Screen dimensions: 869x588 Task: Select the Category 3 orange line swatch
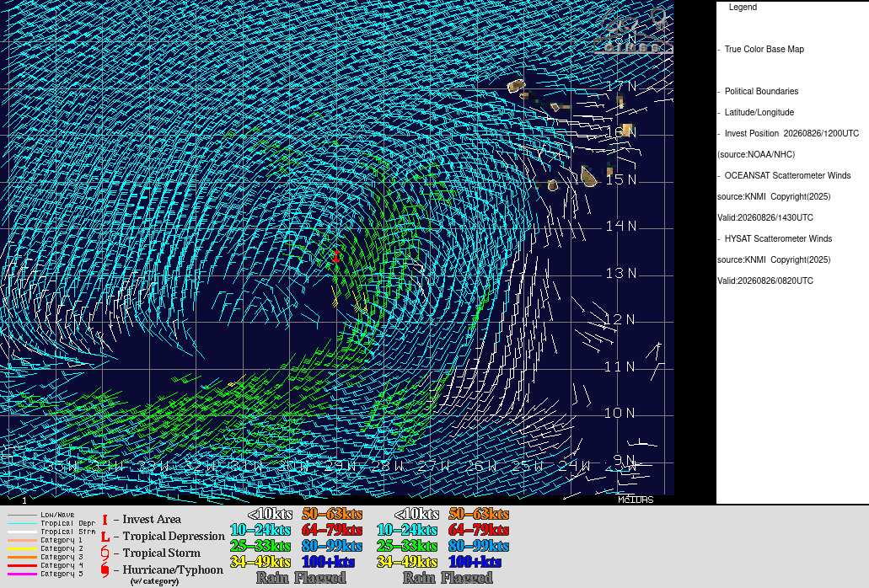22,557
